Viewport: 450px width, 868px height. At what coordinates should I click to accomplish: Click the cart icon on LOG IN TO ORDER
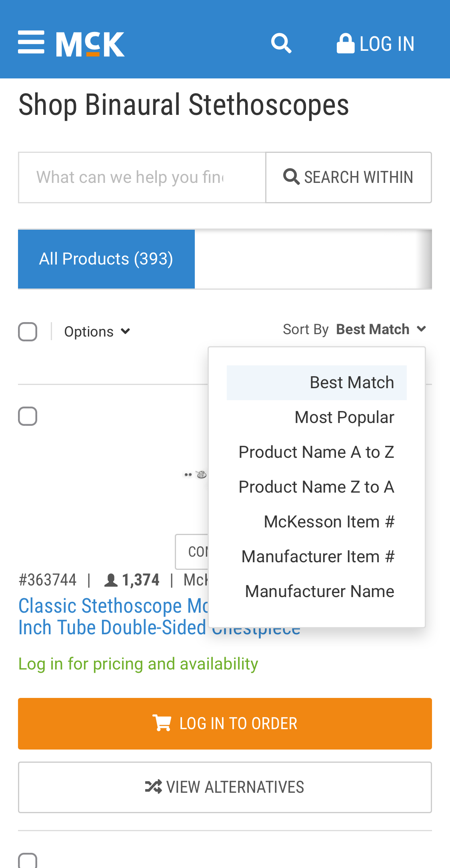click(162, 723)
